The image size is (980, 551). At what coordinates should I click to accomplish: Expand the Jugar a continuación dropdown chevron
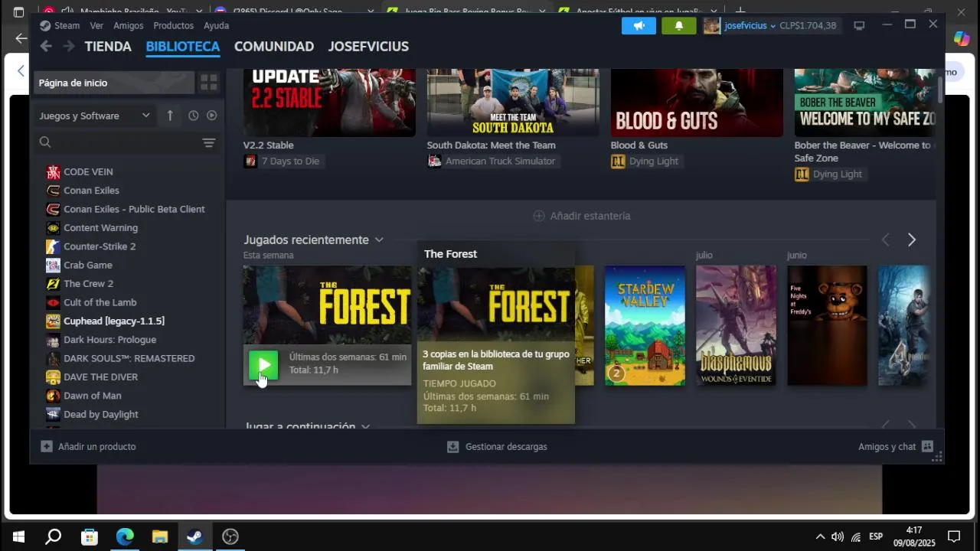(365, 426)
